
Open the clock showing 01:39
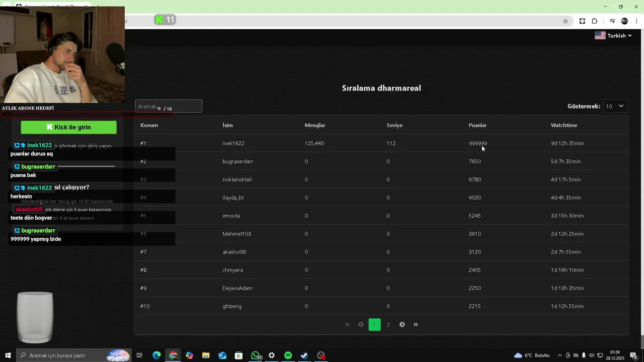[615, 355]
